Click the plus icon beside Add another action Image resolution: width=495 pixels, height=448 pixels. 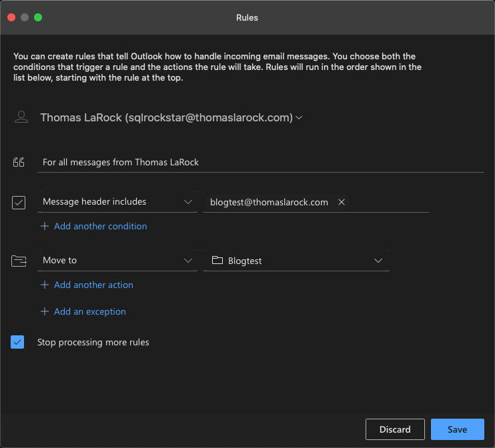[45, 285]
